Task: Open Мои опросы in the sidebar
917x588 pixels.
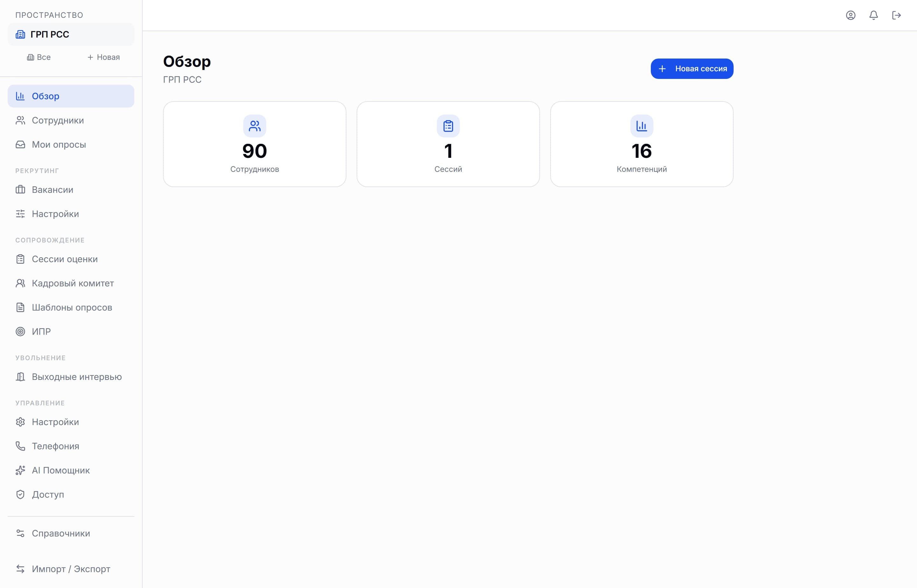Action: pyautogui.click(x=71, y=144)
